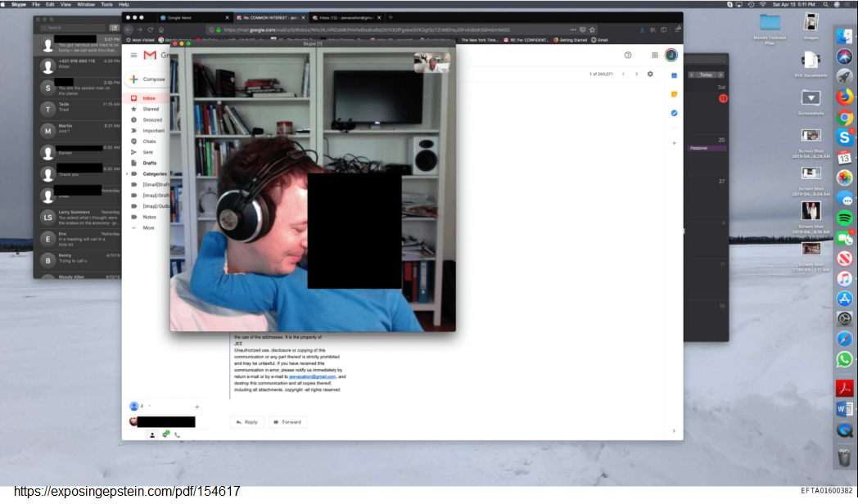858x504 pixels.
Task: Go to the older email arrow
Action: pos(636,74)
